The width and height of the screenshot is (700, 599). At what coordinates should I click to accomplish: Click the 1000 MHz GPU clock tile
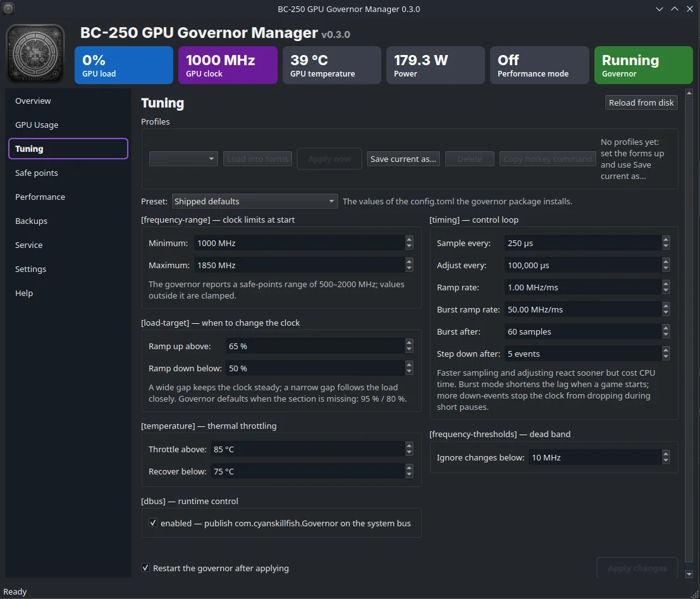(228, 65)
